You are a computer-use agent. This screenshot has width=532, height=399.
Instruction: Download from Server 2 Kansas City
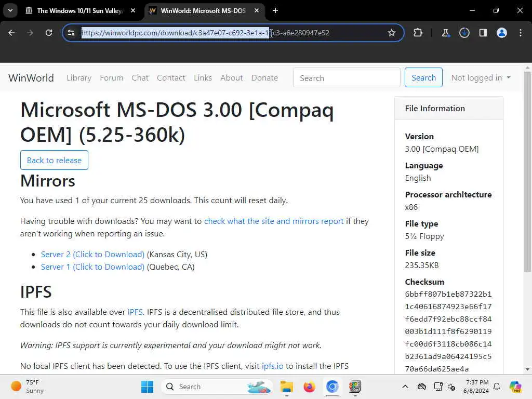92,255
